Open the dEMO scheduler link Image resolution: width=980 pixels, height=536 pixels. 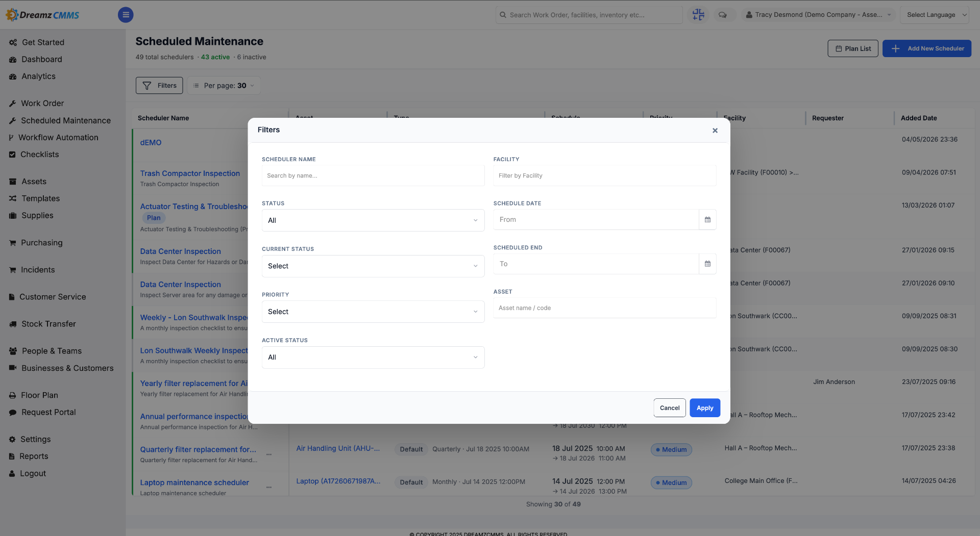click(x=151, y=143)
